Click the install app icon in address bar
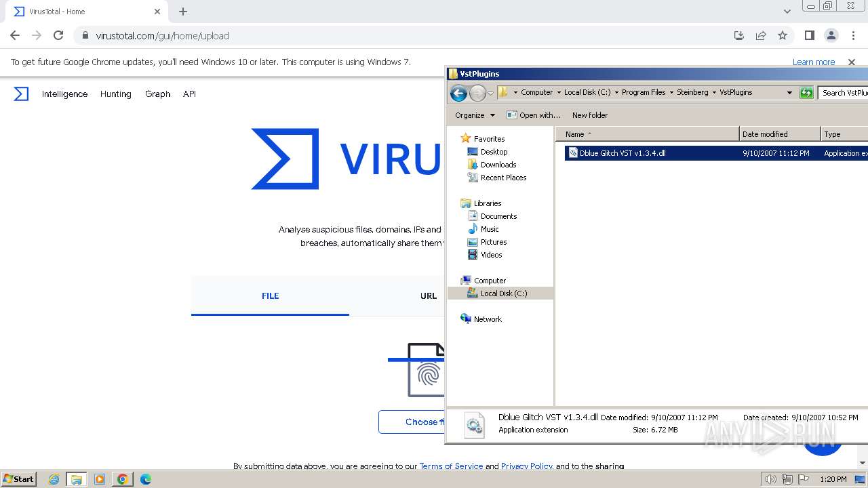Image resolution: width=868 pixels, height=488 pixels. (739, 35)
